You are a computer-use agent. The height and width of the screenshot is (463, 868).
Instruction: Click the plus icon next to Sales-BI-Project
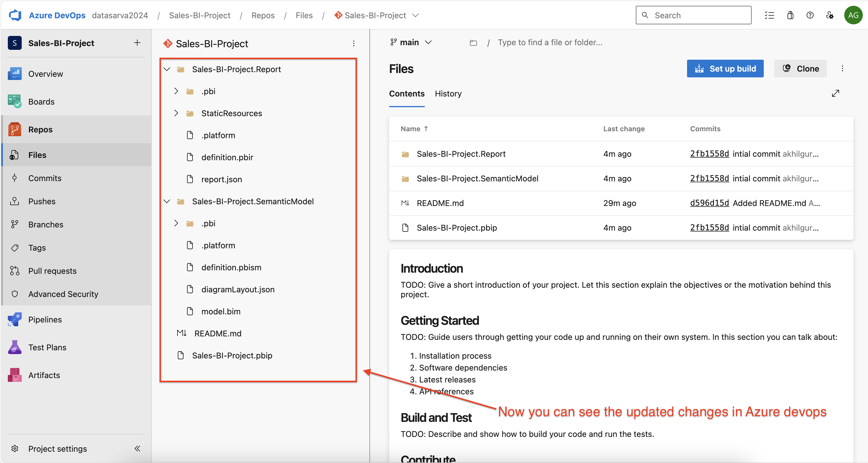tap(137, 43)
